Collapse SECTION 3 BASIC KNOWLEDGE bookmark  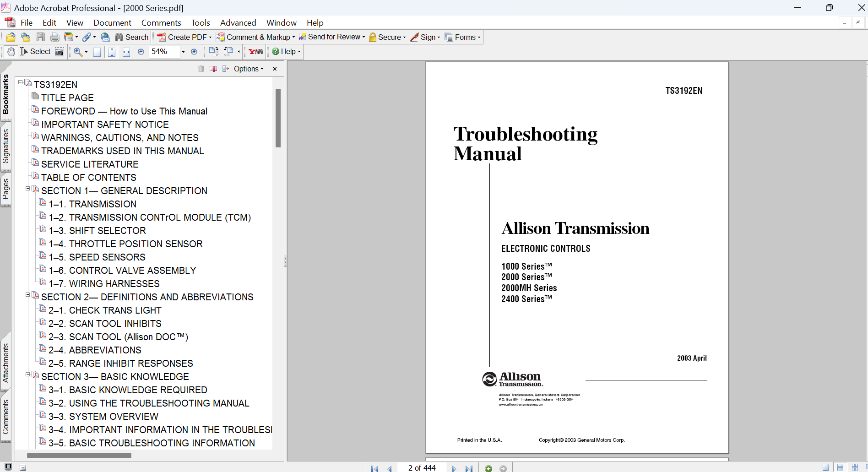(x=27, y=374)
